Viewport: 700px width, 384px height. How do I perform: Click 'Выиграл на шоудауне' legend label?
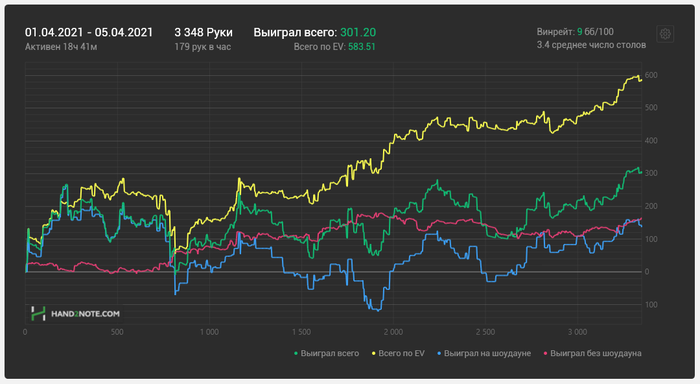pyautogui.click(x=487, y=353)
